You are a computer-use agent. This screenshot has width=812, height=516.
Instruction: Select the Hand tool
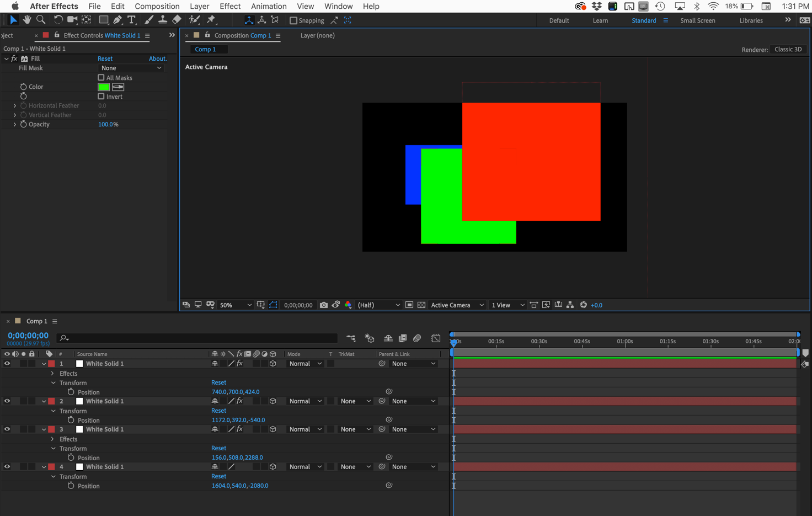point(27,20)
